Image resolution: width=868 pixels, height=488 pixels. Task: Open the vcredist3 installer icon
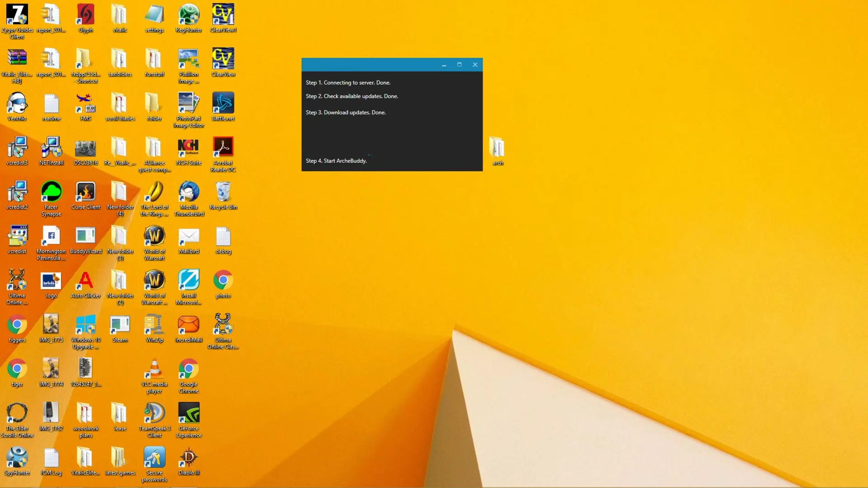[17, 148]
